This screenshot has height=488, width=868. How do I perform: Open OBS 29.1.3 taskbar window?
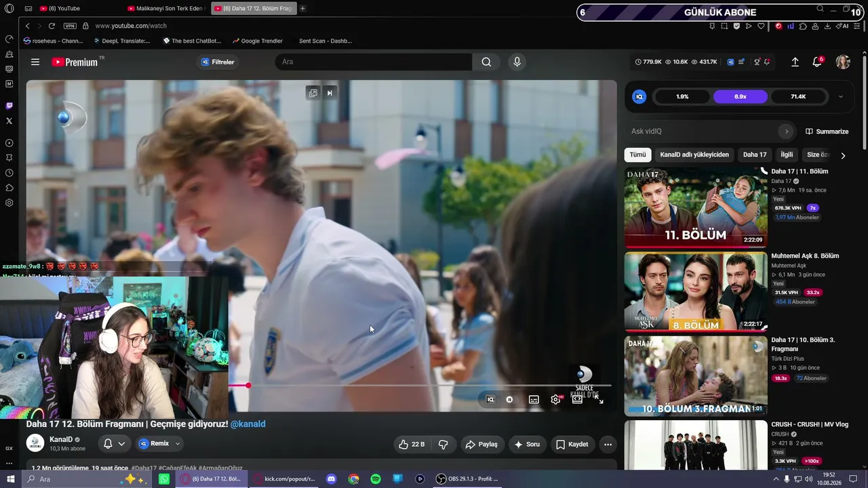[468, 479]
